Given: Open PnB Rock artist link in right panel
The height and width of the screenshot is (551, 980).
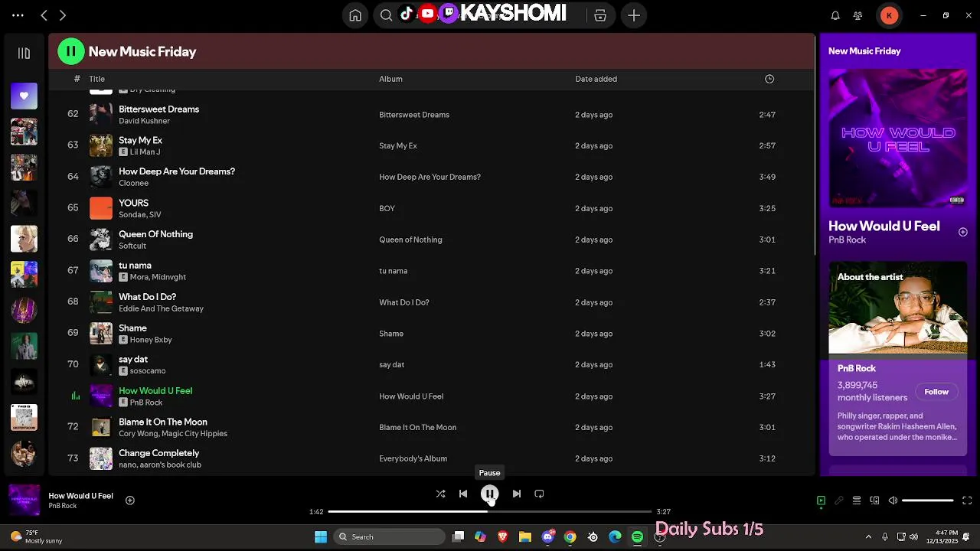Looking at the screenshot, I should coord(847,240).
